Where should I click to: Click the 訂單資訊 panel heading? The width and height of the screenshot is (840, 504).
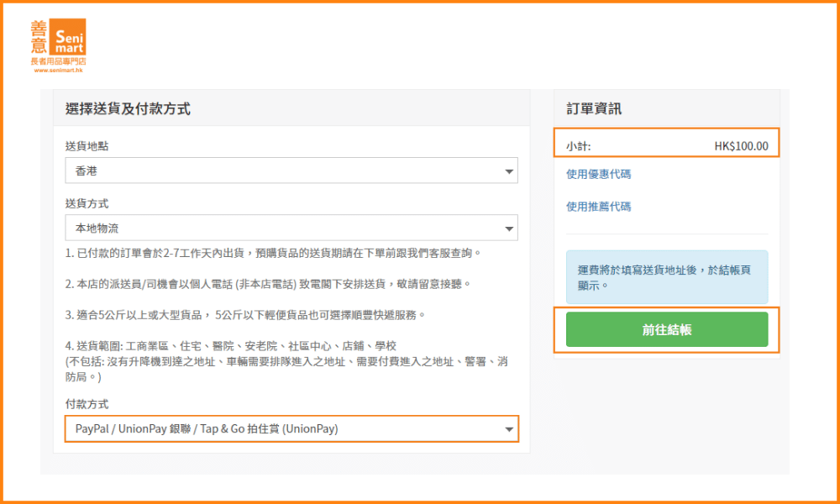point(594,108)
